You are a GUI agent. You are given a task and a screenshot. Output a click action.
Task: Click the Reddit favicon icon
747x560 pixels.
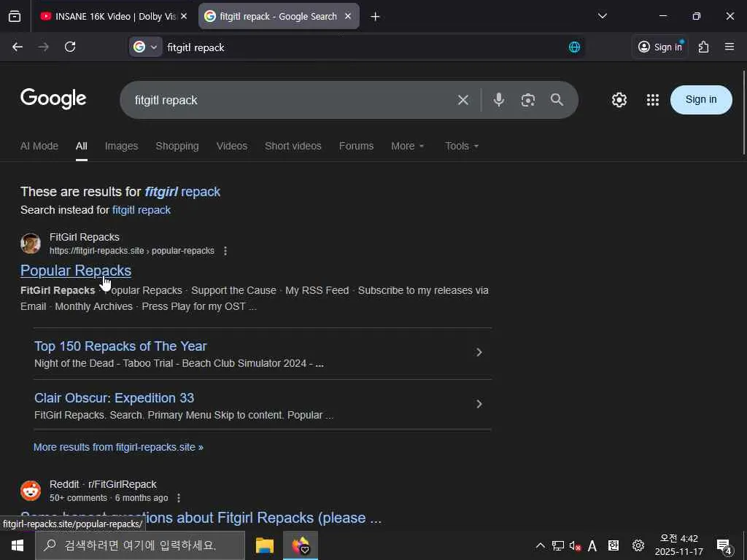point(31,491)
